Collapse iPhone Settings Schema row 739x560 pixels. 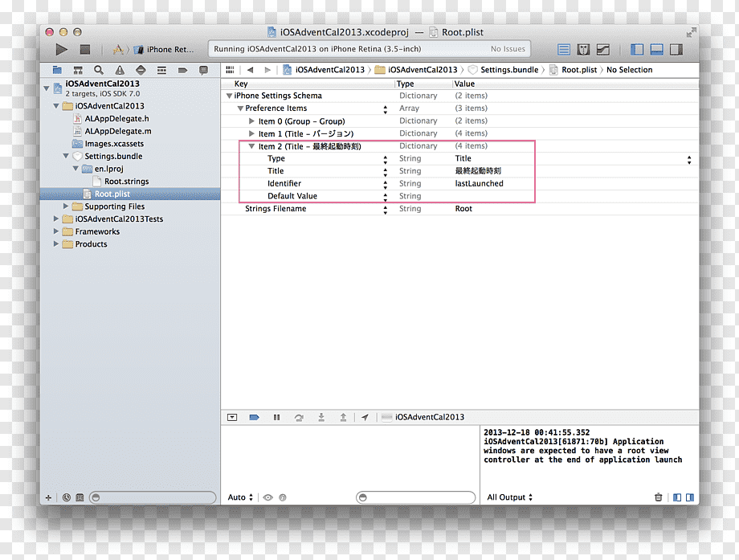pos(229,96)
